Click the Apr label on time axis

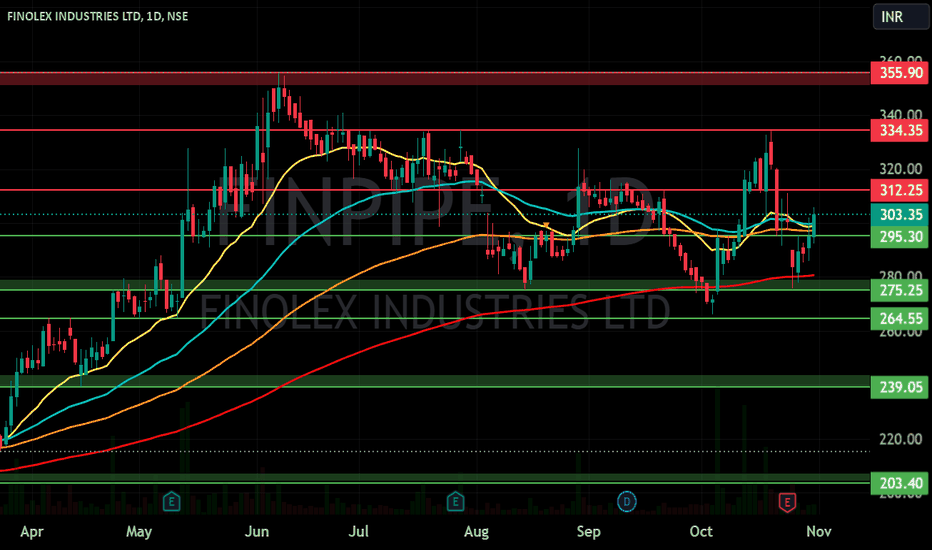(32, 531)
